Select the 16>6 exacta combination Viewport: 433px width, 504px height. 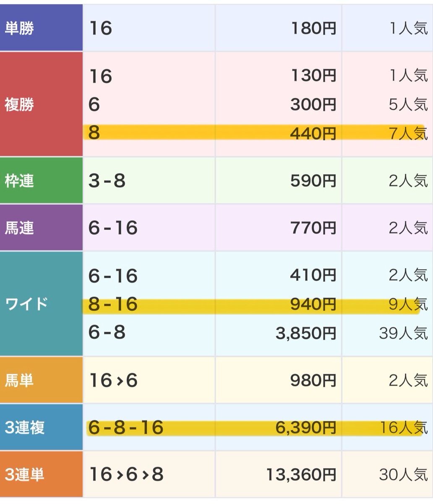coord(113,381)
